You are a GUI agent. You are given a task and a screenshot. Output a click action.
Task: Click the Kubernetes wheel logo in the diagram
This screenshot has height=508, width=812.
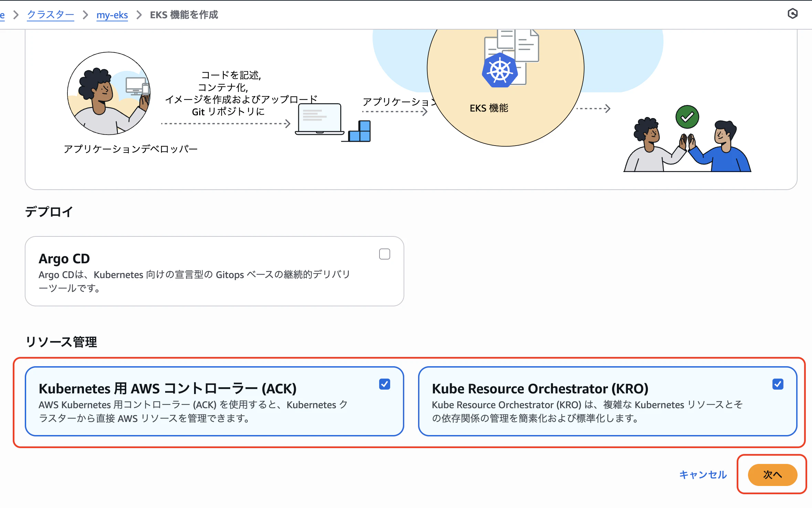[x=500, y=71]
